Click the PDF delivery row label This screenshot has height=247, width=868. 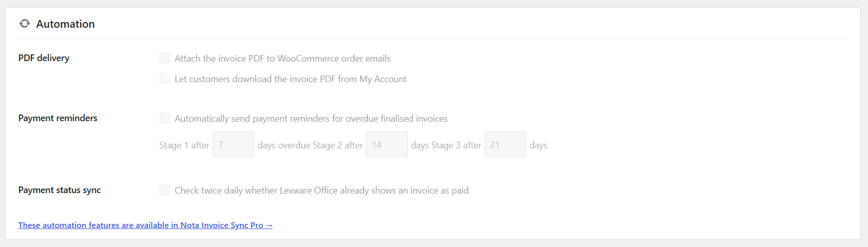click(x=44, y=58)
